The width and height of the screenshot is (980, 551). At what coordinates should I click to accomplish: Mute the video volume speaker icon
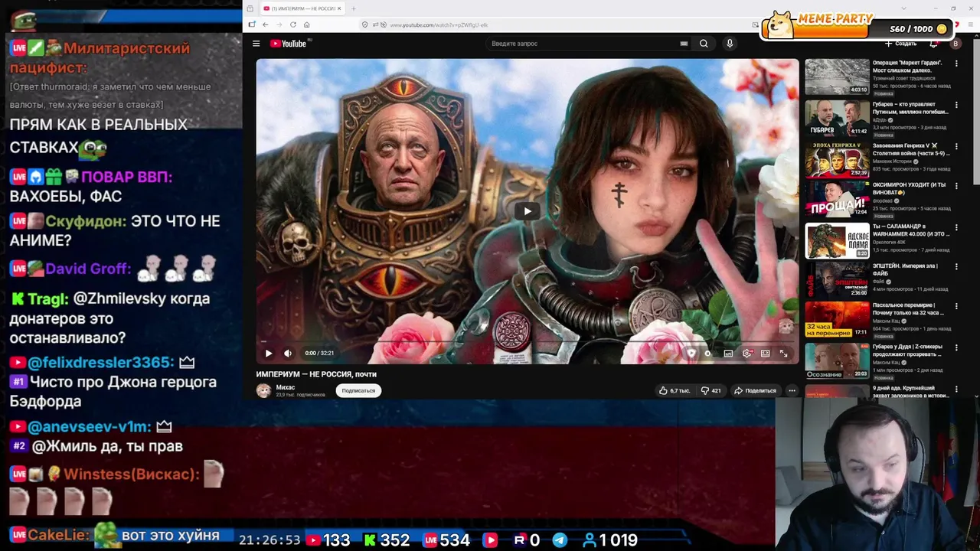click(288, 353)
